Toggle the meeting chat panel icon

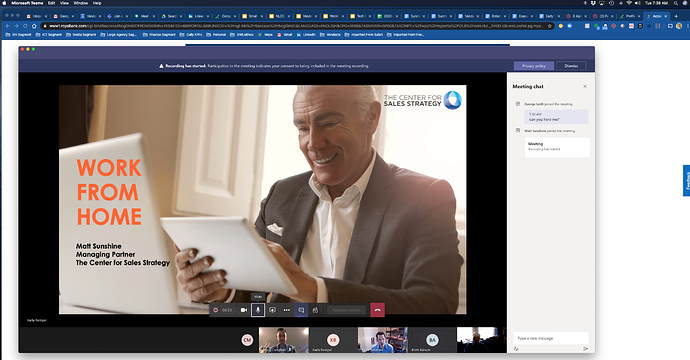[x=301, y=310]
